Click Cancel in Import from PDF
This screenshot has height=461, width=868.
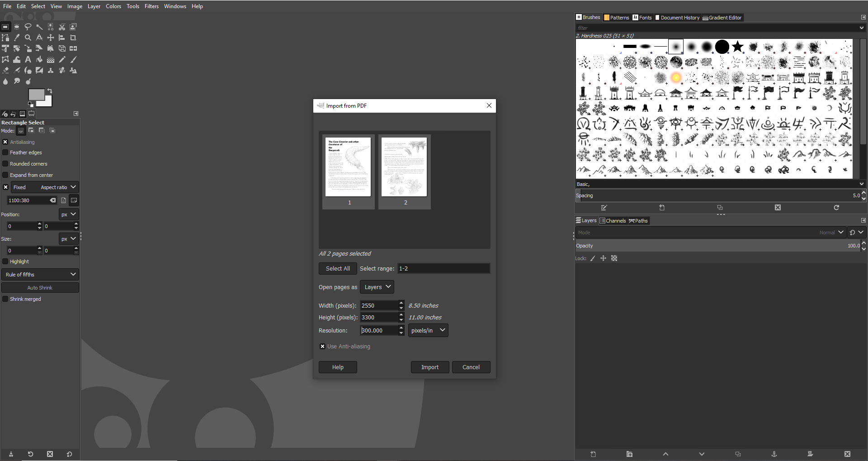[471, 367]
